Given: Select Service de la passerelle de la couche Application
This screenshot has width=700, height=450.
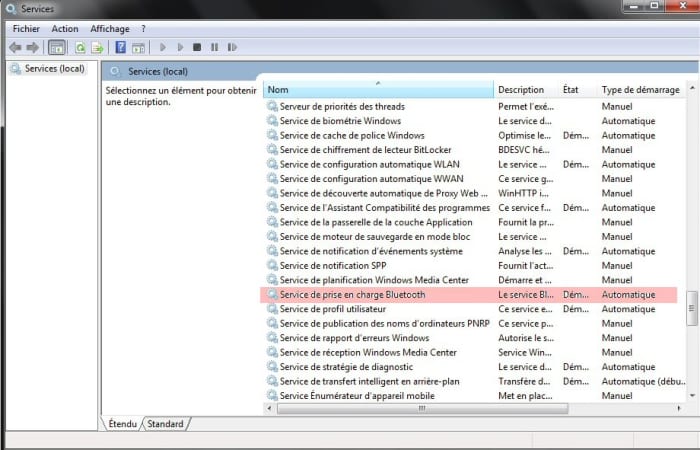Looking at the screenshot, I should tap(474, 222).
